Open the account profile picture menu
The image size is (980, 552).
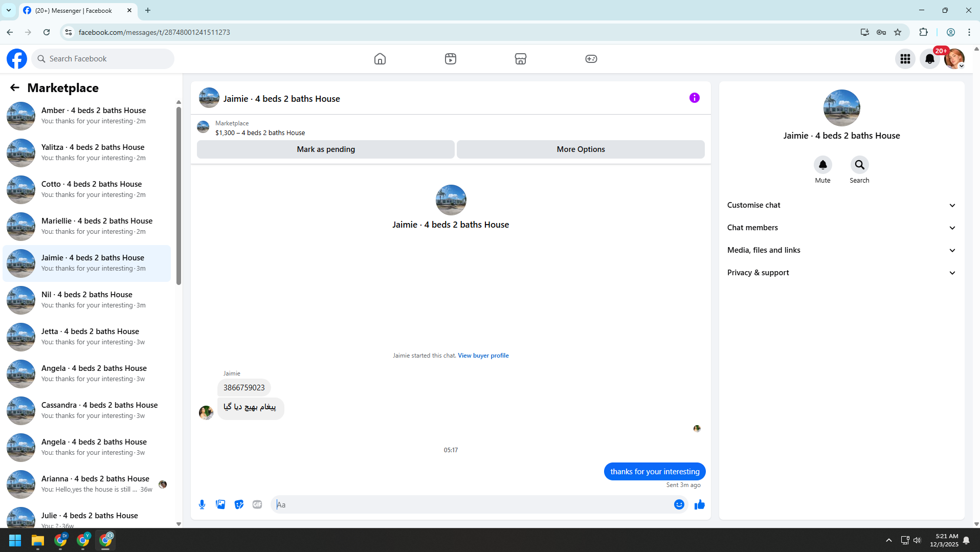954,59
